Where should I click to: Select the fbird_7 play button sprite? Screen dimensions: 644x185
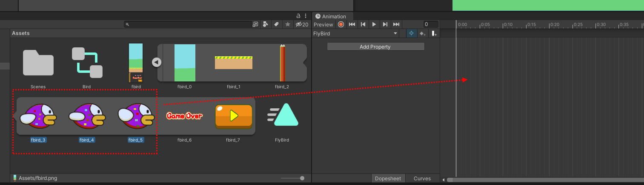233,116
